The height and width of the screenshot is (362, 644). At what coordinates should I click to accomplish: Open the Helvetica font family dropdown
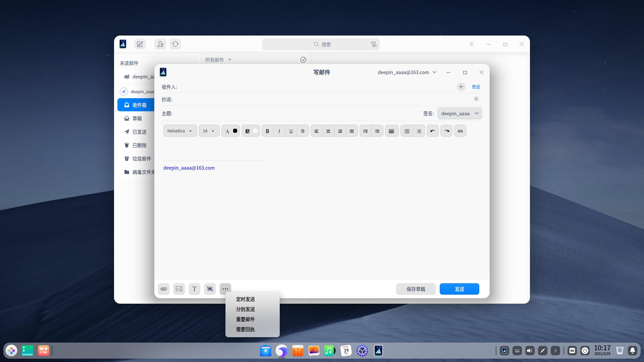pos(180,131)
